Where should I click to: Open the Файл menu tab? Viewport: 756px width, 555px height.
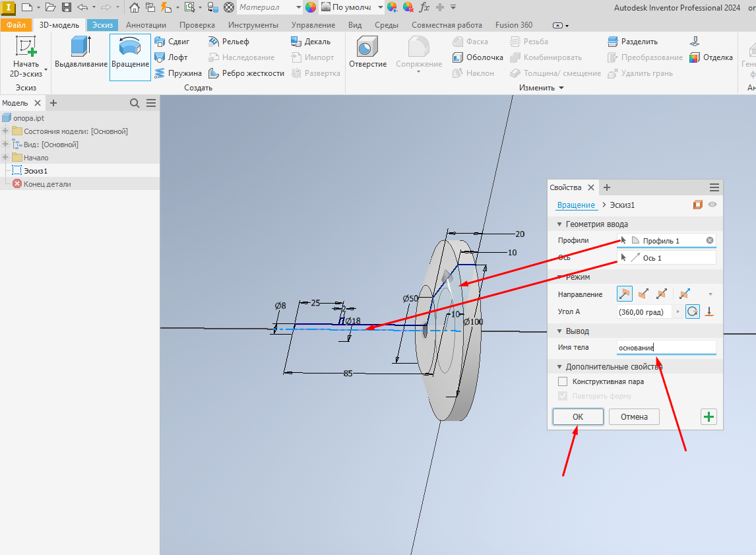(16, 25)
